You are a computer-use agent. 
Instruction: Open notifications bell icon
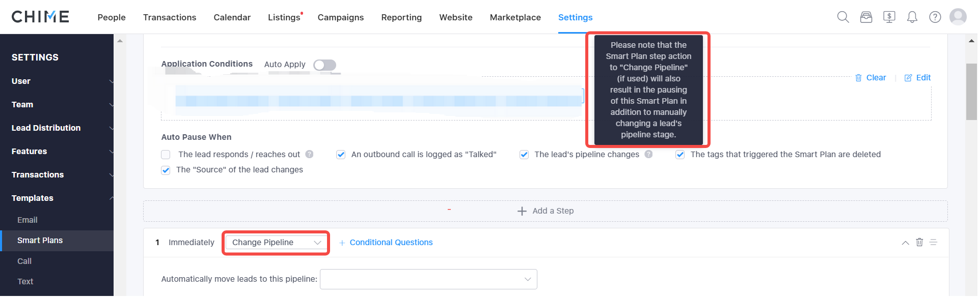pyautogui.click(x=912, y=17)
